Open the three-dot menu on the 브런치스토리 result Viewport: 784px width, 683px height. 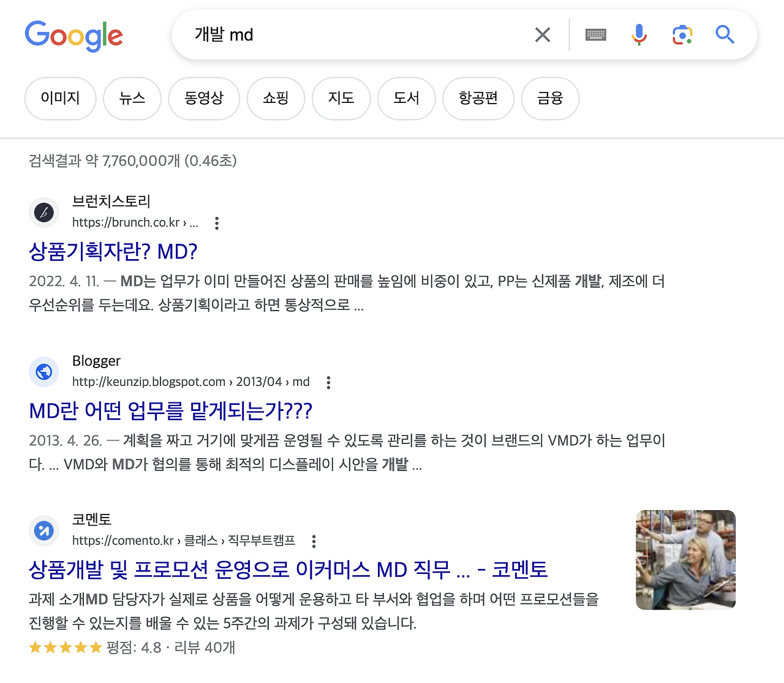click(x=217, y=223)
